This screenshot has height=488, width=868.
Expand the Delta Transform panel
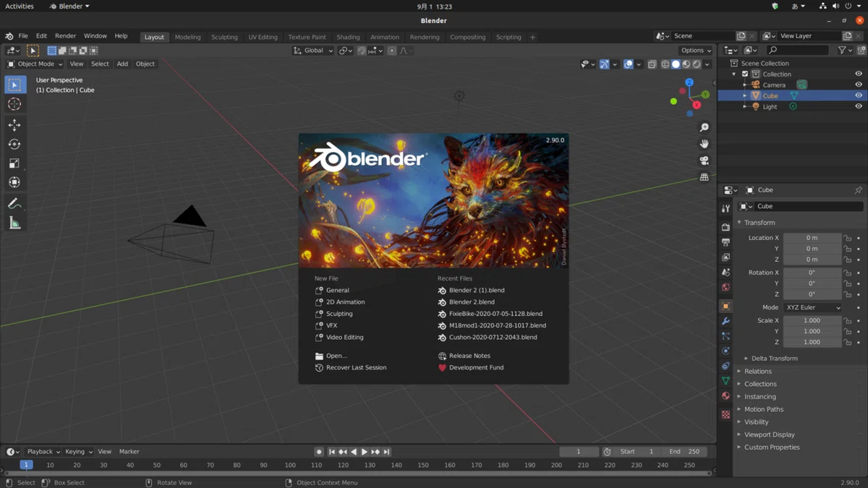click(x=774, y=359)
